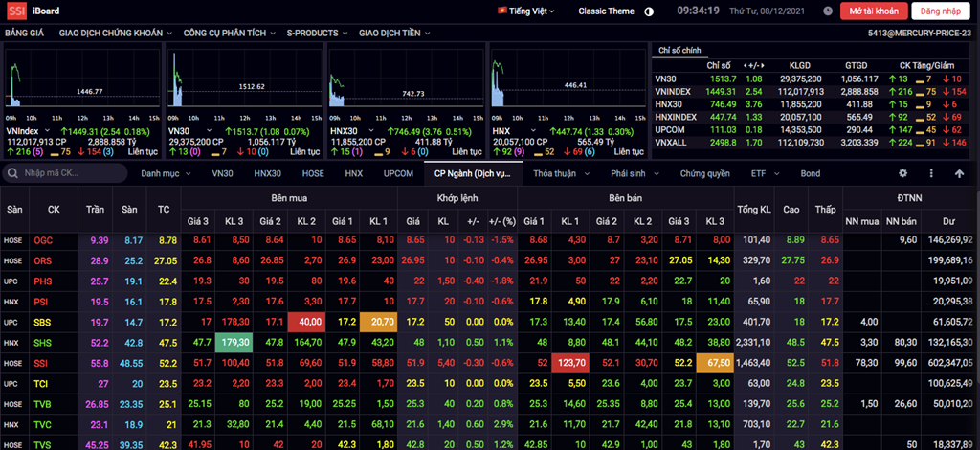Click the up arrow collapse icon
Screen dimensions: 980x450
click(x=959, y=173)
